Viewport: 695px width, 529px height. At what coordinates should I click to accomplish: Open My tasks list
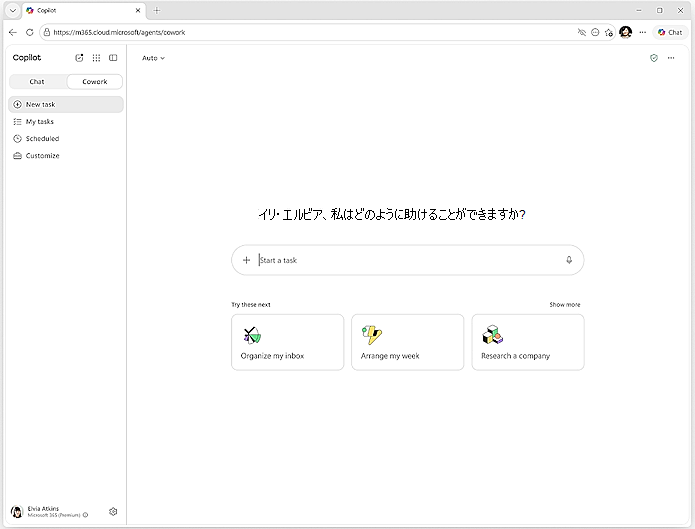(x=66, y=121)
